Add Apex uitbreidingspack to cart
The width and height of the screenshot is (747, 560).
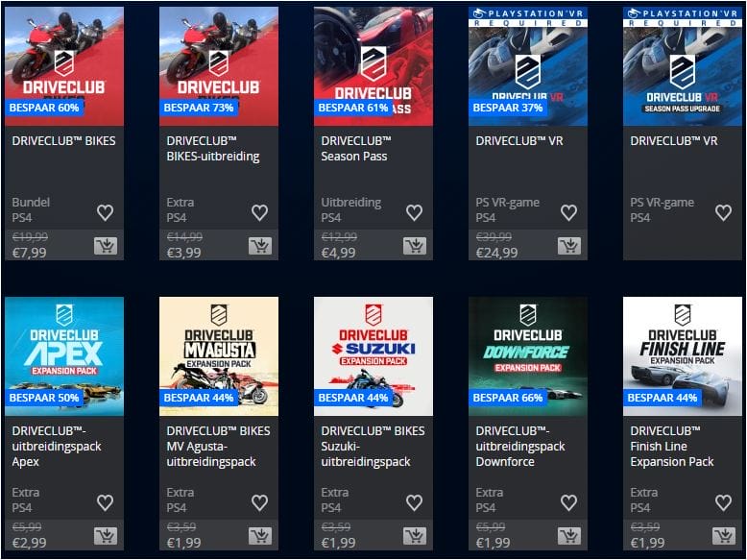click(106, 536)
